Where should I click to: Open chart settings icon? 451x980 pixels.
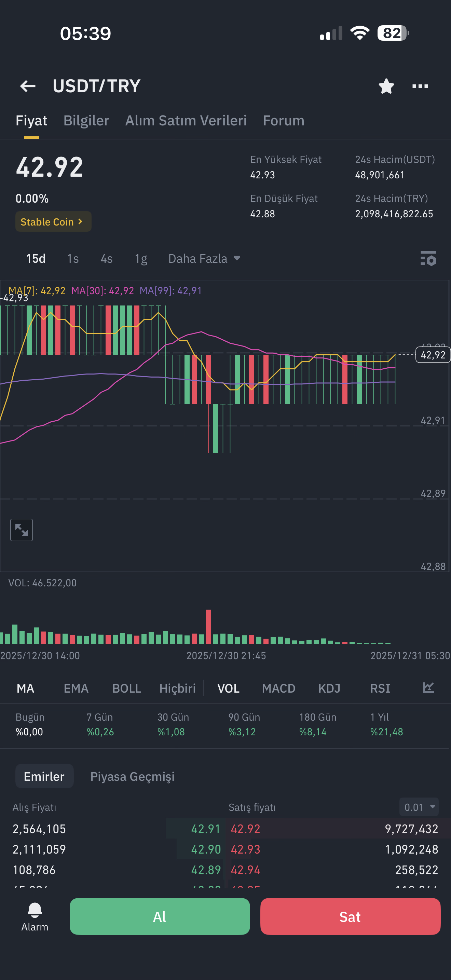point(428,258)
